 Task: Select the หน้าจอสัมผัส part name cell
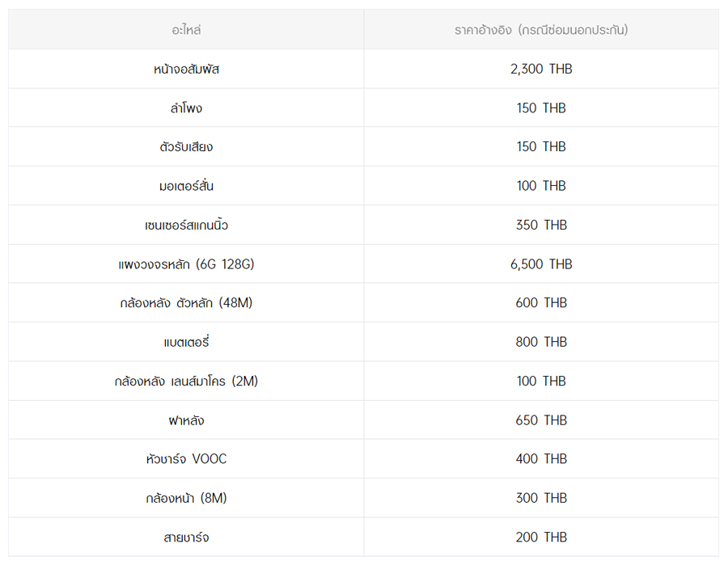click(186, 70)
